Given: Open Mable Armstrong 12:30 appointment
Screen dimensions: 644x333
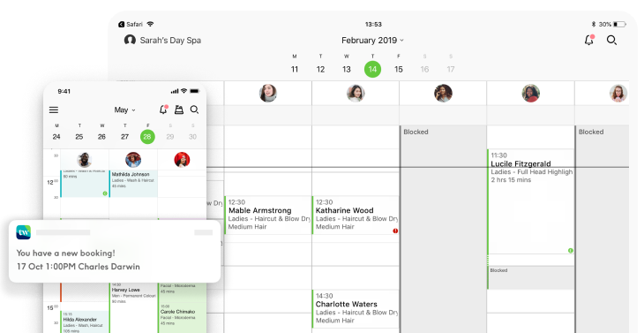Looking at the screenshot, I should point(268,215).
